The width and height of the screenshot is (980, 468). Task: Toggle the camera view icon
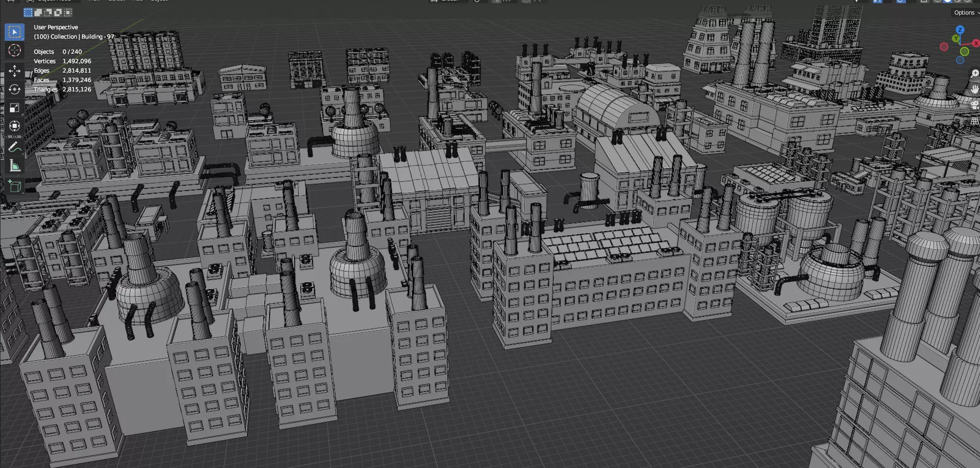pos(975,104)
